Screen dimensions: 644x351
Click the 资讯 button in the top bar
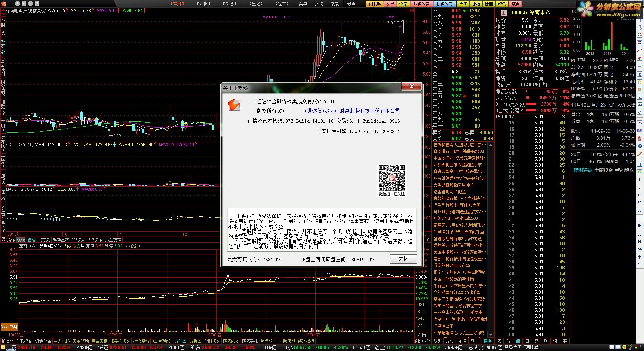502,4
